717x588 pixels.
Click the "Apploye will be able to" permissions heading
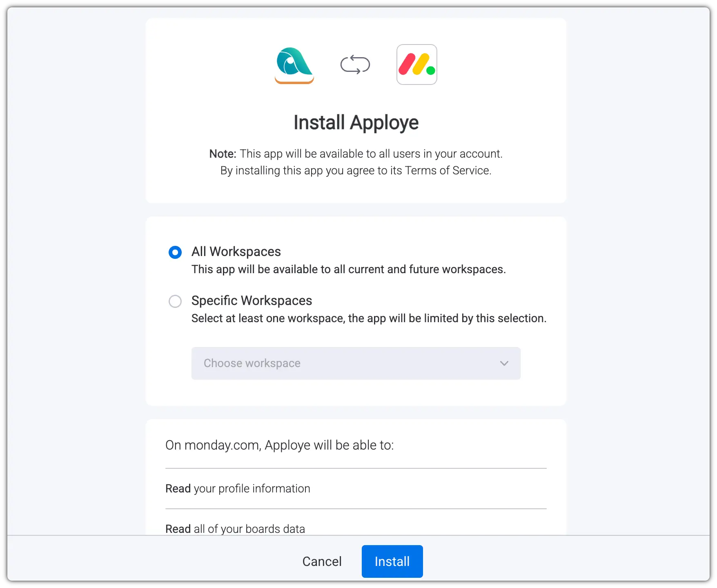pyautogui.click(x=279, y=445)
